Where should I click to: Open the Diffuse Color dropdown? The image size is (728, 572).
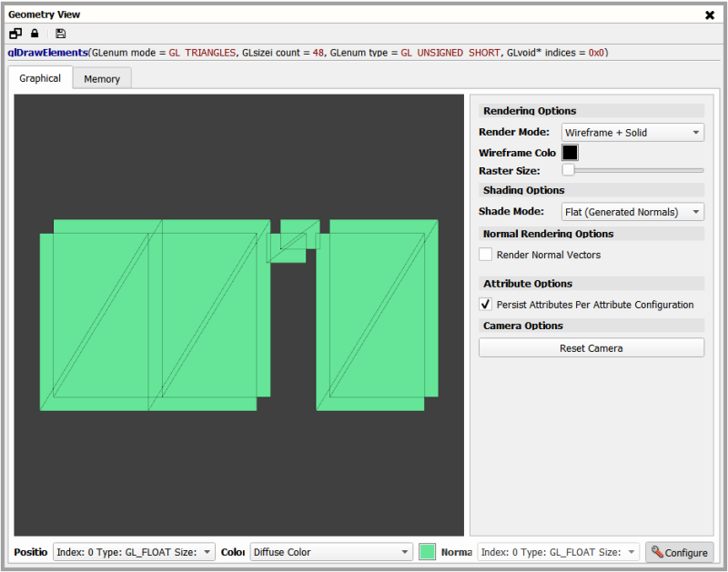click(x=331, y=552)
